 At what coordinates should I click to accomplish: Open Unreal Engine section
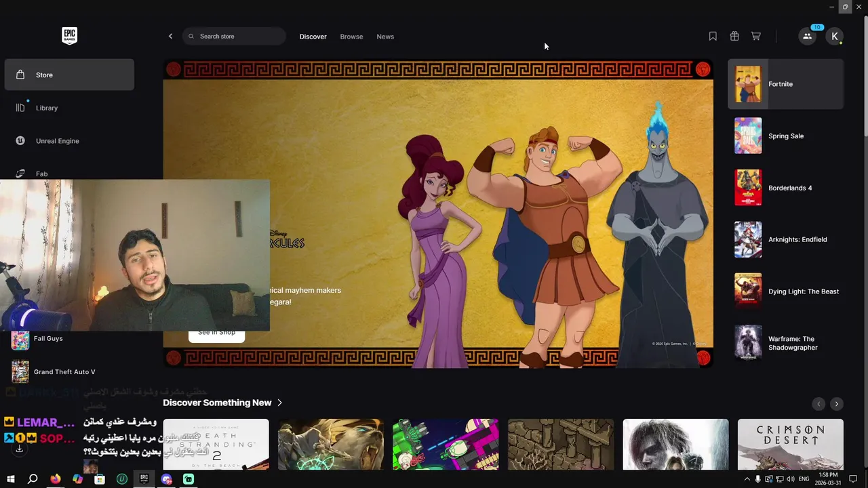click(x=69, y=141)
